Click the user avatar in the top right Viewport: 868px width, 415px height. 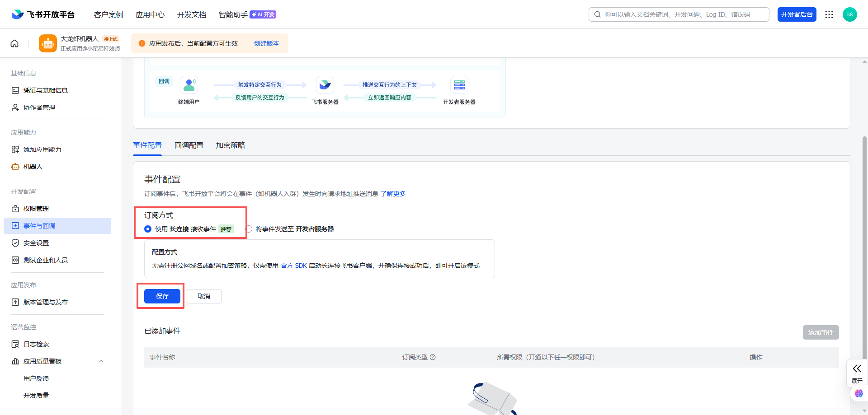tap(849, 14)
